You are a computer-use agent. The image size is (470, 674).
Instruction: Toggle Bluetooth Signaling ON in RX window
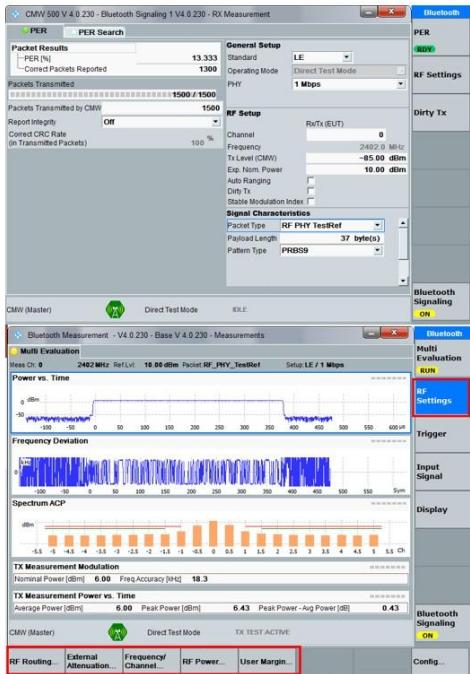440,303
